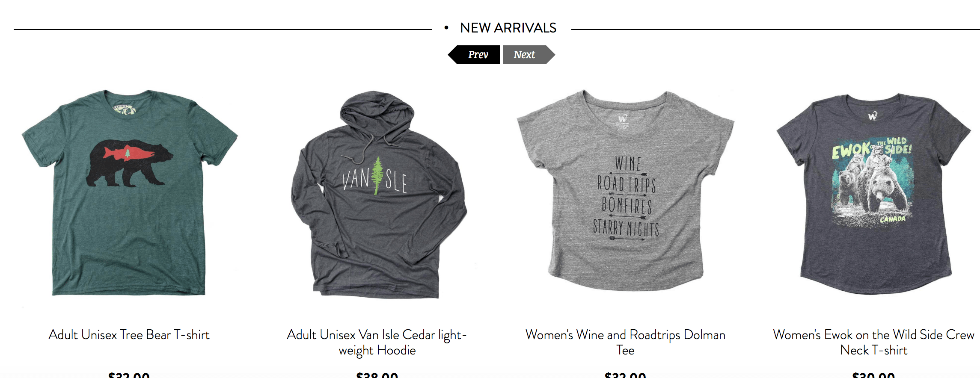Click the green cedar tree in Van Isle logo
This screenshot has height=378, width=980.
[x=377, y=176]
